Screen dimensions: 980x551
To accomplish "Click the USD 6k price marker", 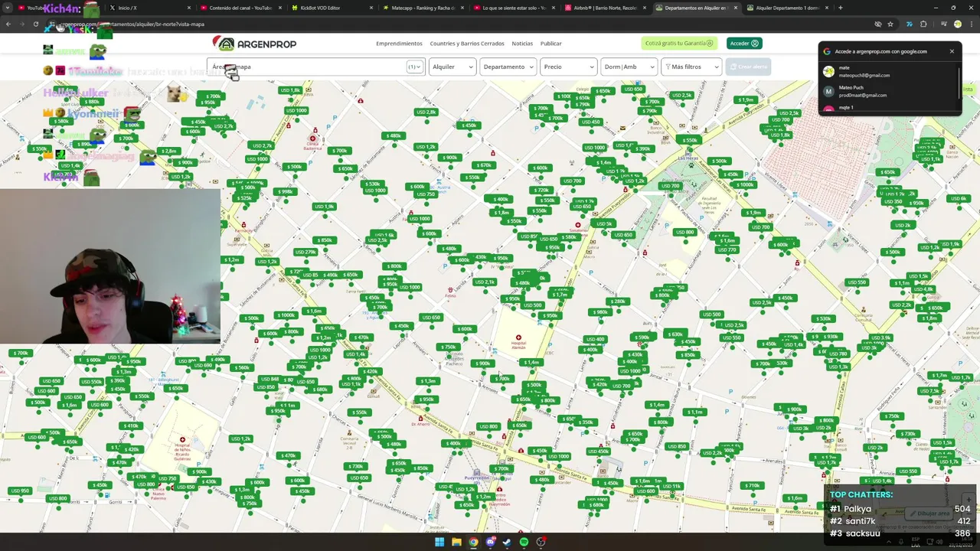I will click(x=958, y=198).
